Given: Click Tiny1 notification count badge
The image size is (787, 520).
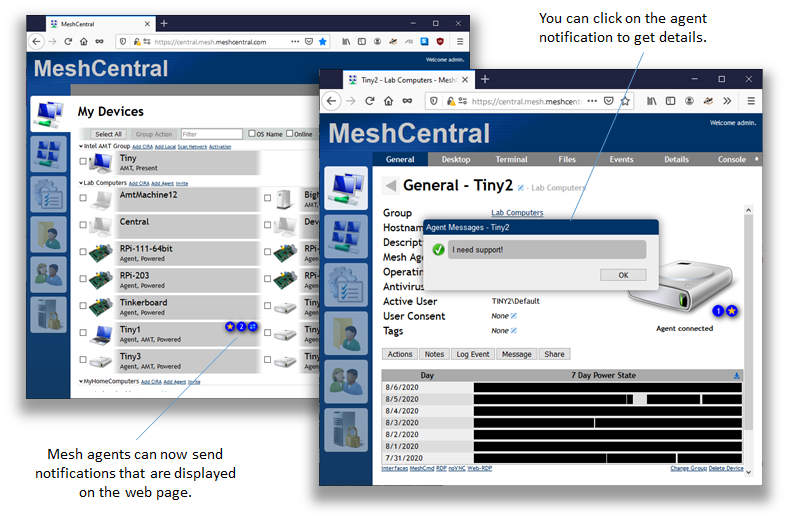Looking at the screenshot, I should 241,327.
